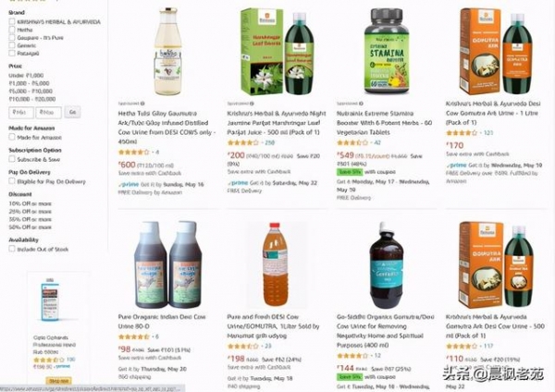Enable the Subscribe & Save filter
The height and width of the screenshot is (392, 555).
(12, 159)
